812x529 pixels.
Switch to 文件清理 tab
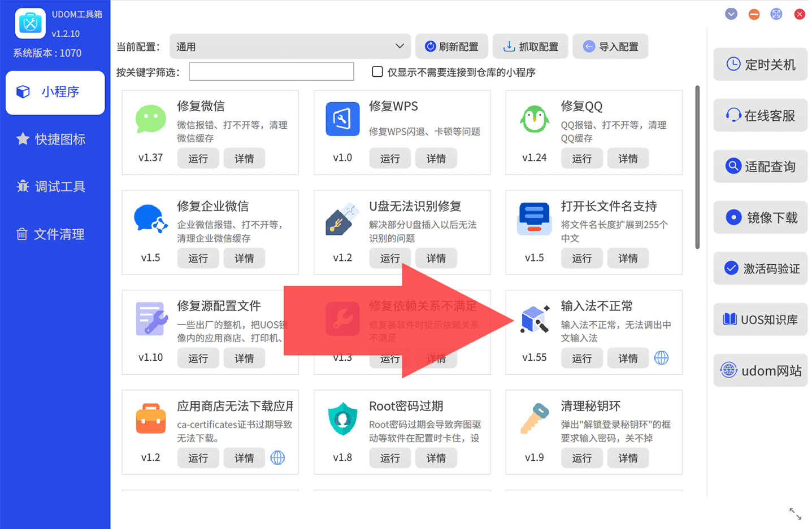click(x=55, y=234)
